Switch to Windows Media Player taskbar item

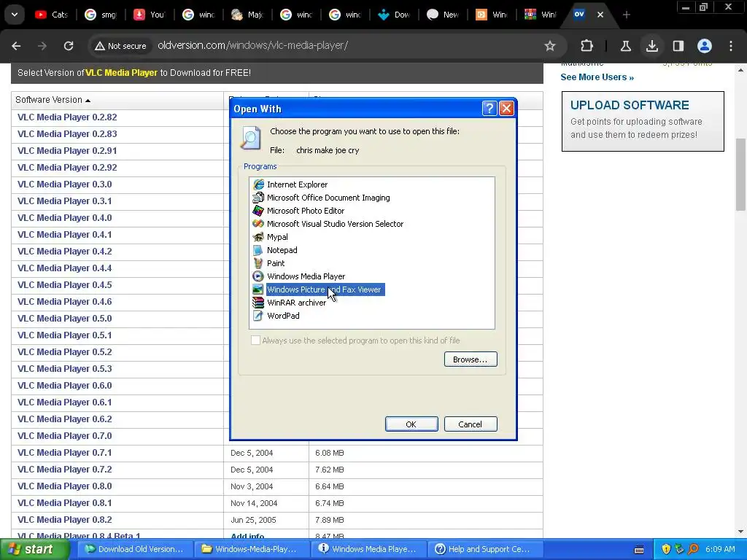[x=368, y=550]
